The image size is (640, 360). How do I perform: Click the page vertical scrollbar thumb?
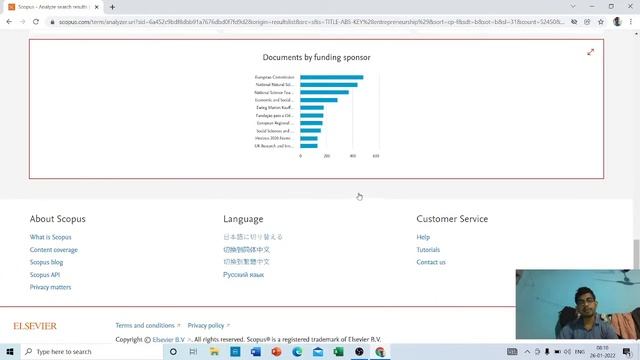pos(636,255)
